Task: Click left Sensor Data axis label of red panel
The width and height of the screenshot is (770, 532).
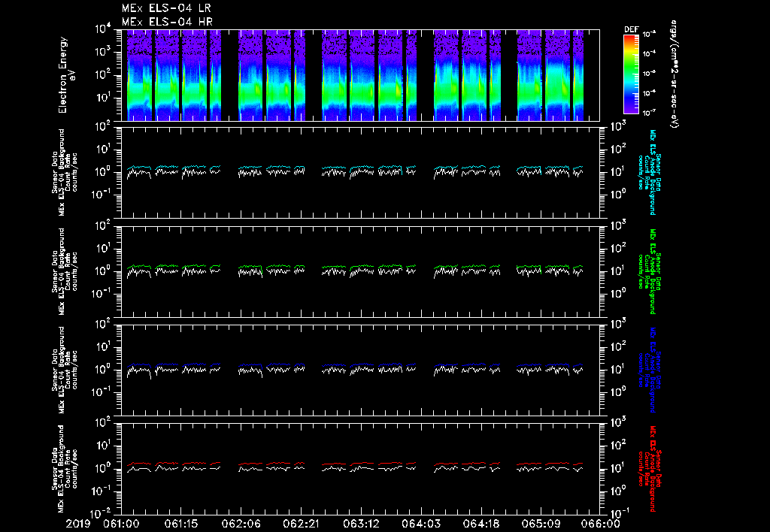Action: pos(65,469)
